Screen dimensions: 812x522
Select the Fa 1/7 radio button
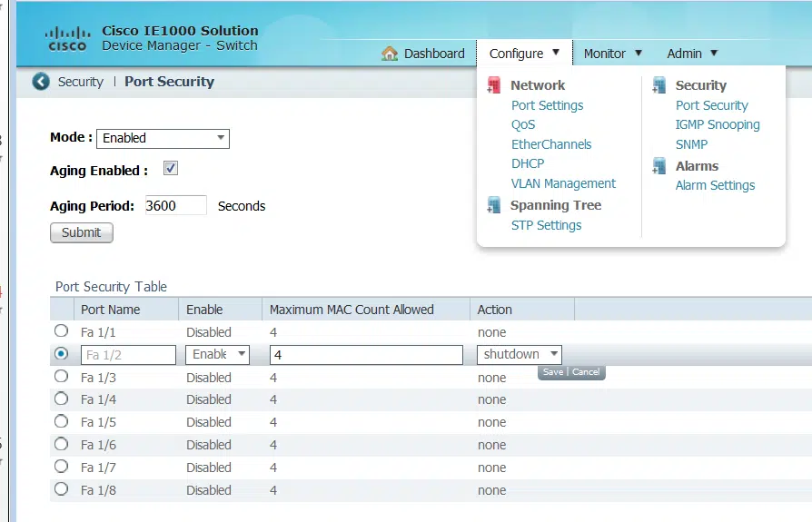point(61,467)
